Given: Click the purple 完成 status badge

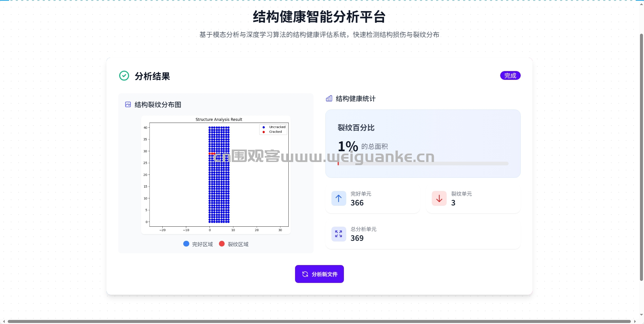Looking at the screenshot, I should (x=510, y=75).
